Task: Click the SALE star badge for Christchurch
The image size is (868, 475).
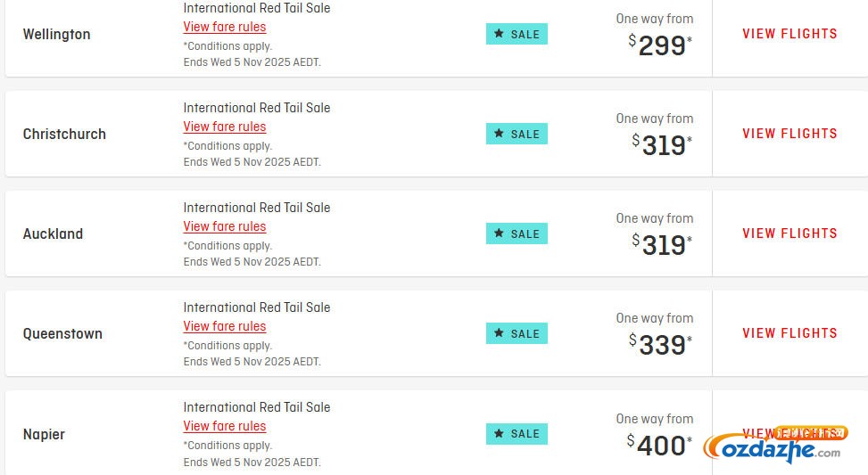Action: (517, 134)
